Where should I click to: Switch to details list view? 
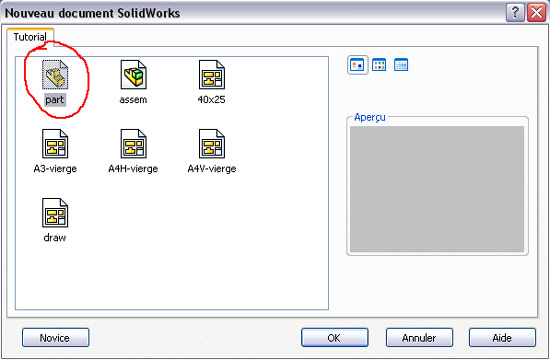pos(401,65)
